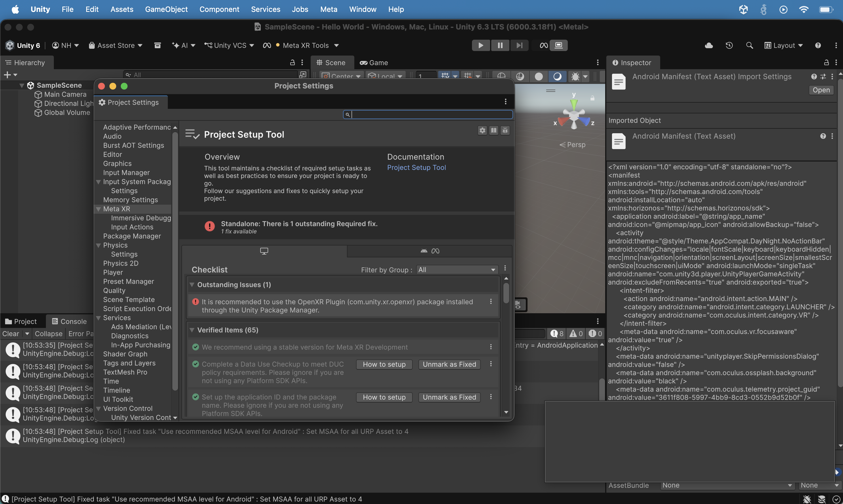The height and width of the screenshot is (504, 843).
Task: Open the undo history icon
Action: 729,45
